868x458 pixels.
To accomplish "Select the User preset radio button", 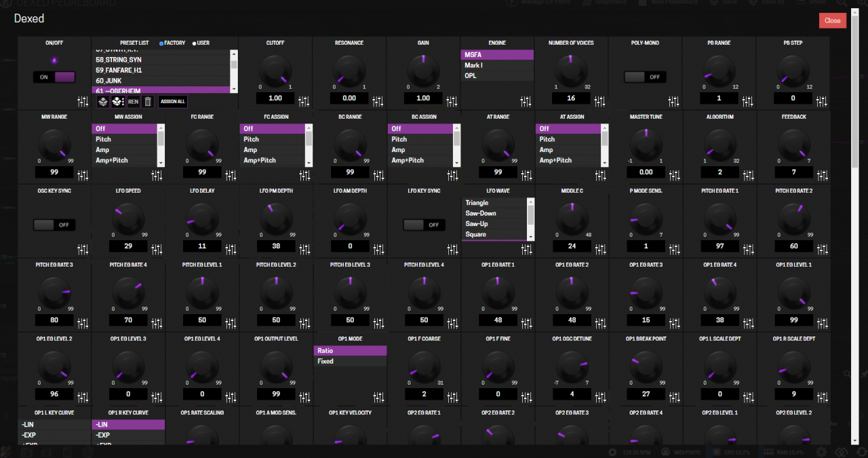I will pyautogui.click(x=194, y=43).
